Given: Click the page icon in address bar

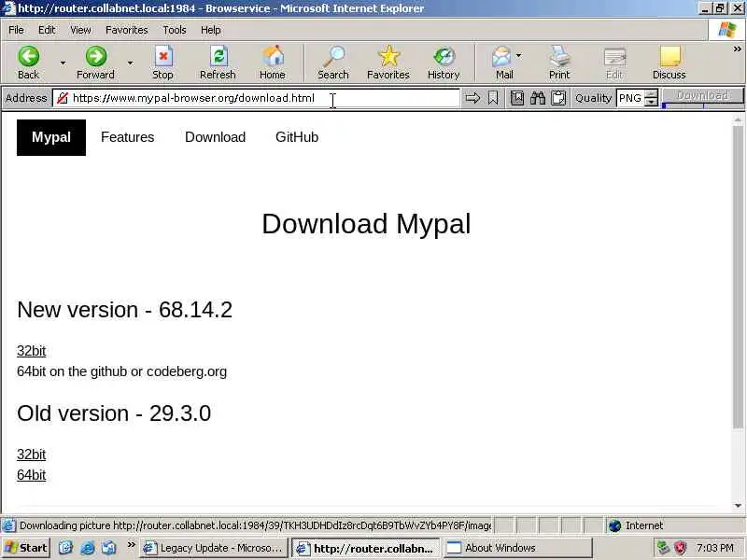Looking at the screenshot, I should (63, 98).
